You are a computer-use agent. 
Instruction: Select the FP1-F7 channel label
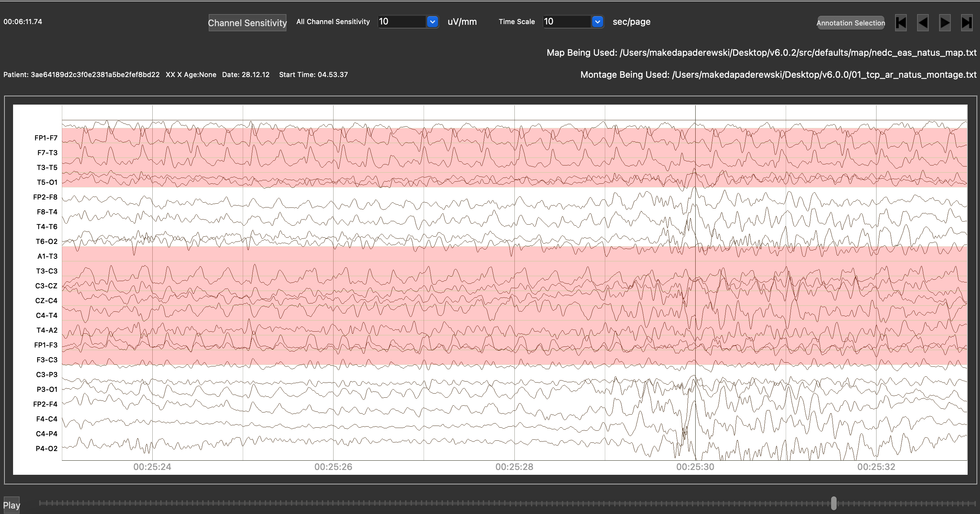coord(46,138)
